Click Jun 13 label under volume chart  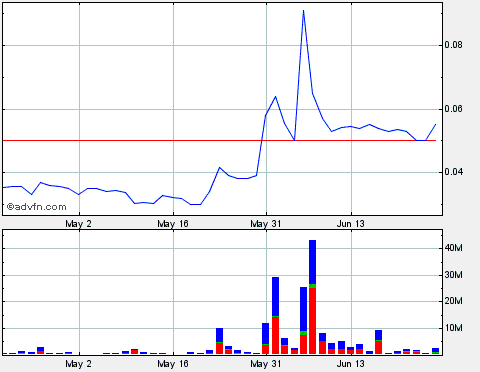pos(350,364)
